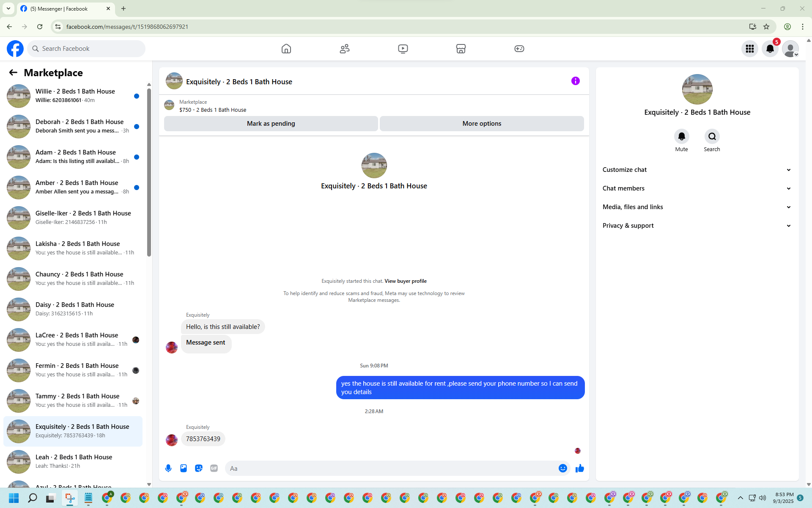812x508 pixels.
Task: Open volume control in system tray
Action: coord(763,498)
